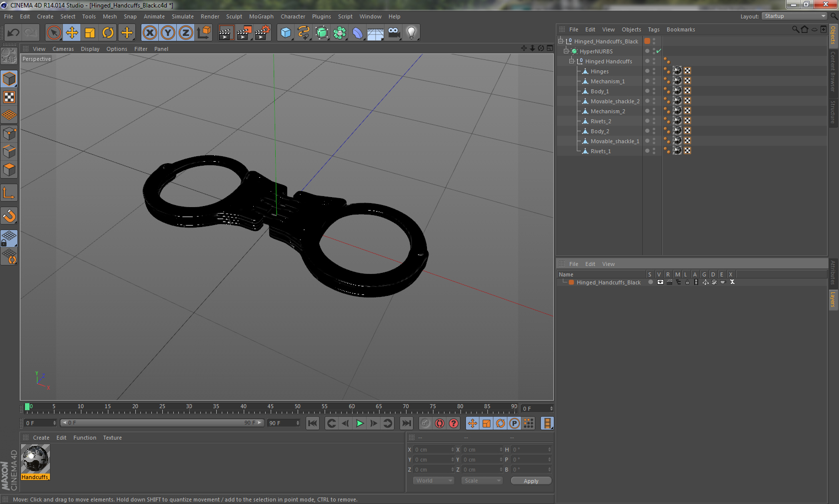
Task: Toggle record active objects keyframe button
Action: (x=425, y=423)
